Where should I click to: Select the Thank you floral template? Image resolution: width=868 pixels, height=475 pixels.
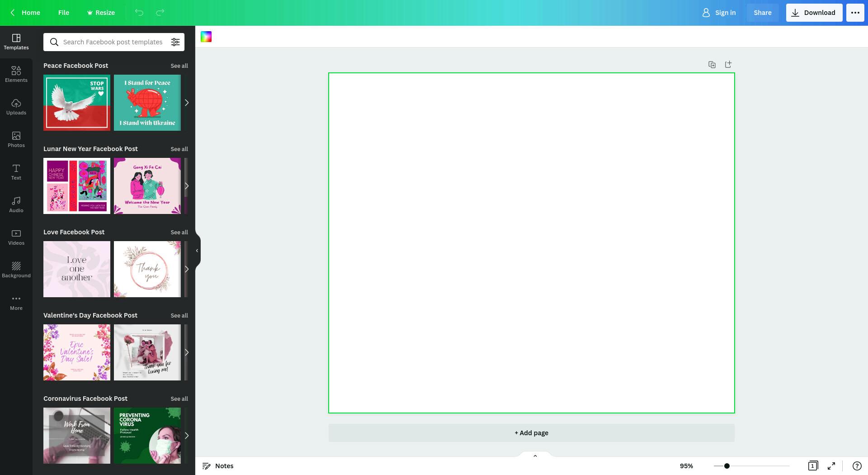tap(147, 269)
